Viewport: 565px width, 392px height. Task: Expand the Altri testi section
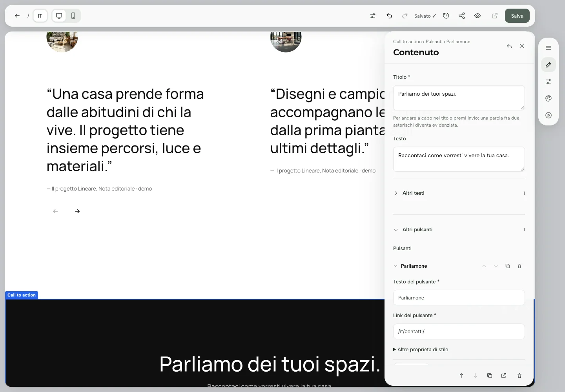coord(459,193)
